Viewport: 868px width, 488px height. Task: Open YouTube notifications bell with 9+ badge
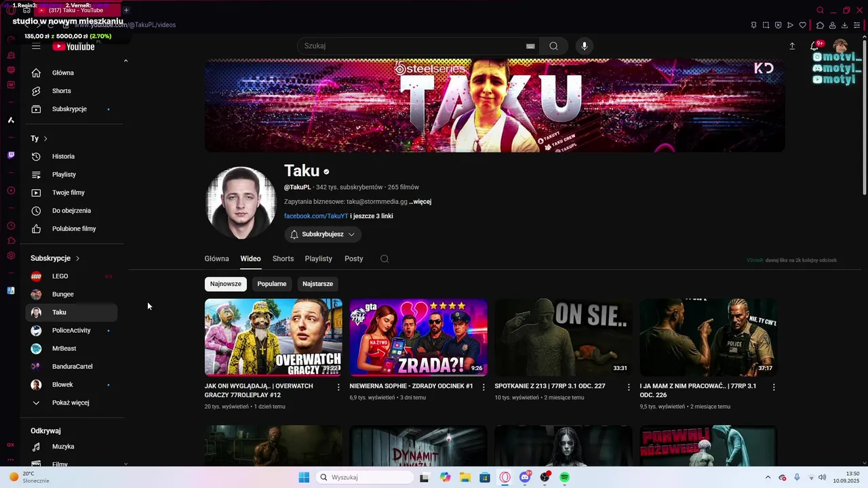(x=815, y=46)
